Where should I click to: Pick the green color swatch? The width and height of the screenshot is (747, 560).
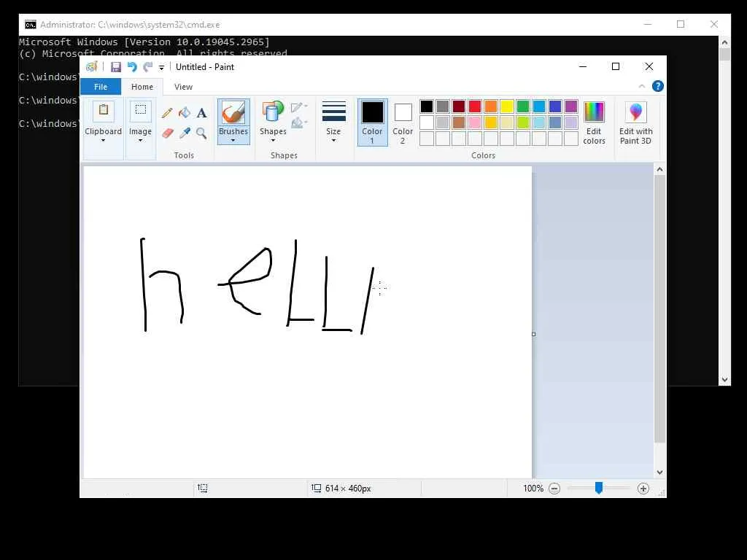pyautogui.click(x=523, y=106)
